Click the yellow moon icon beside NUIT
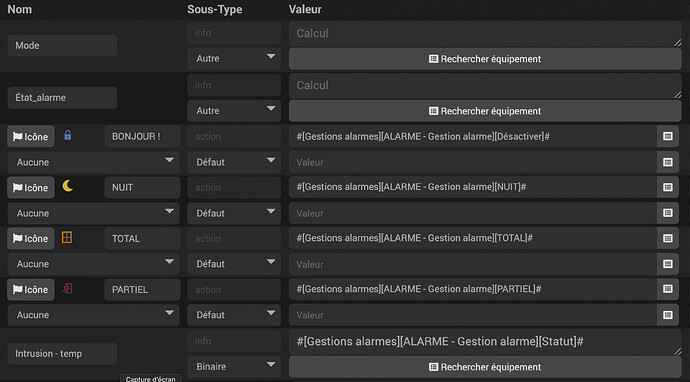 (x=67, y=186)
